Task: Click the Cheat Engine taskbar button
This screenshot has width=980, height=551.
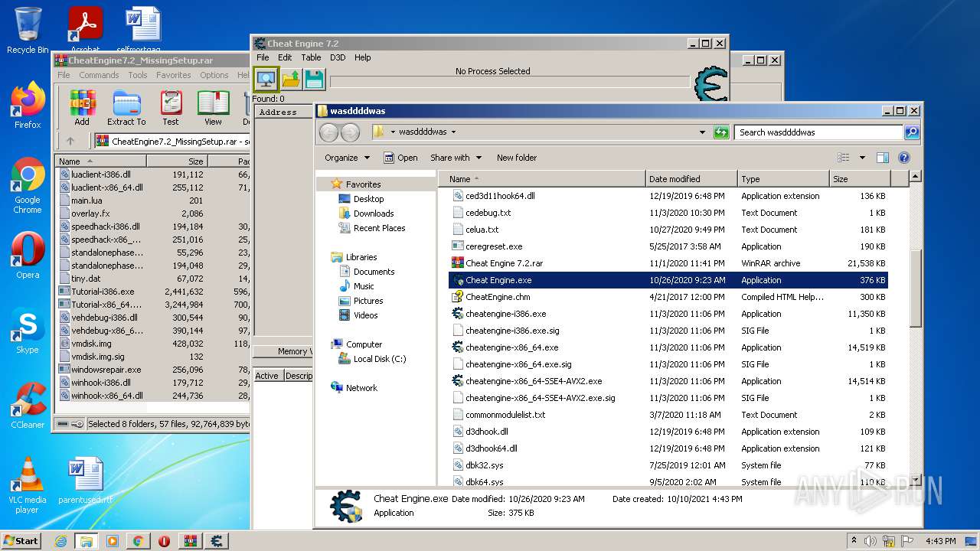Action: point(217,541)
